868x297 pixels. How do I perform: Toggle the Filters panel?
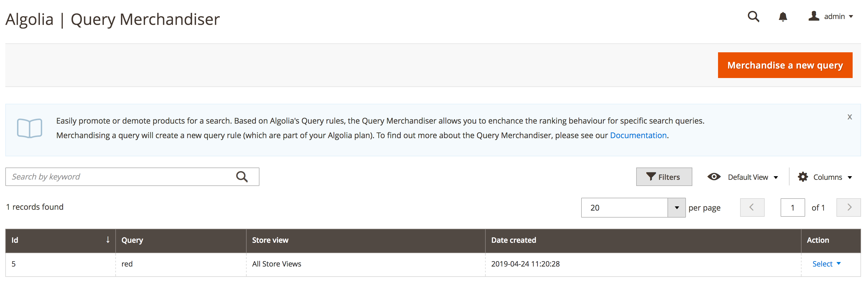pos(664,176)
